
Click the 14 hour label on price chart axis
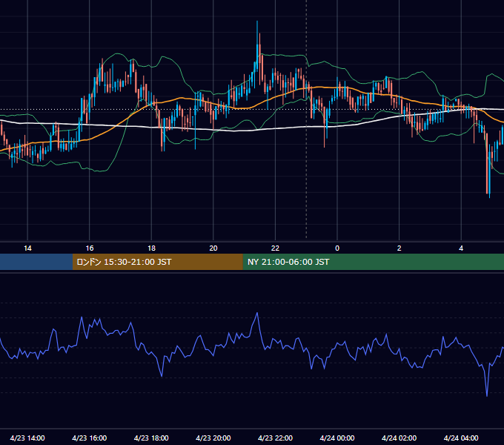[x=27, y=248]
